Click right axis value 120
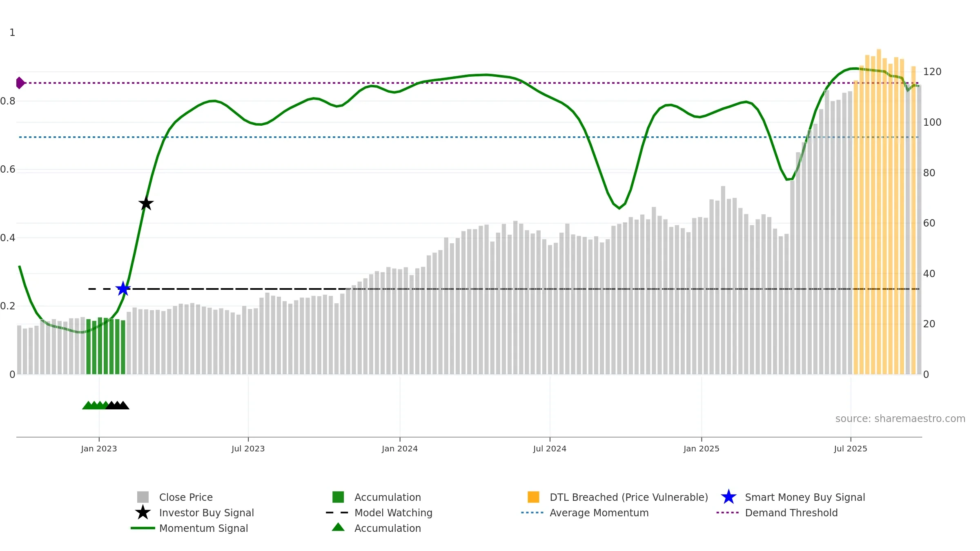Viewport: 980px width, 551px height. point(932,72)
